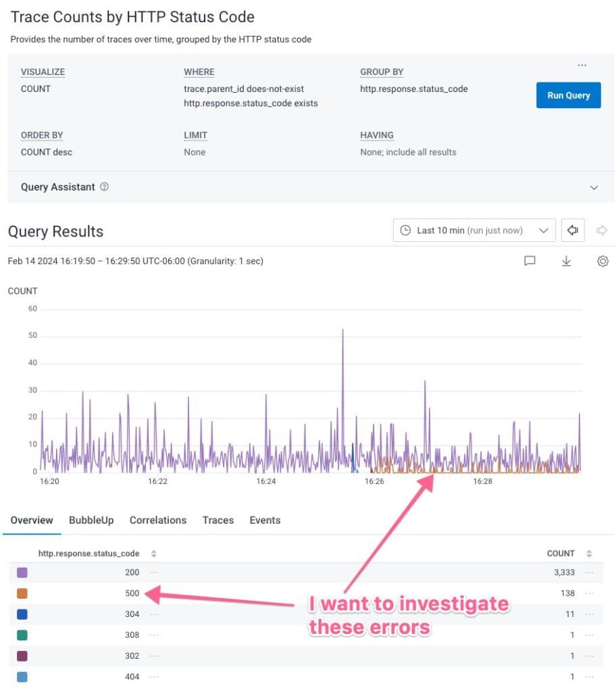The width and height of the screenshot is (616, 692).
Task: Click the step back time arrow
Action: (x=573, y=230)
